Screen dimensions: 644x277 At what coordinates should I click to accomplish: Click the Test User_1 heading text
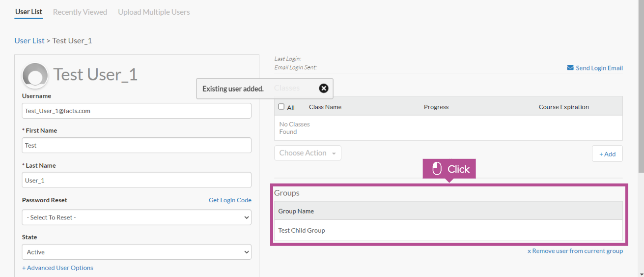[95, 74]
